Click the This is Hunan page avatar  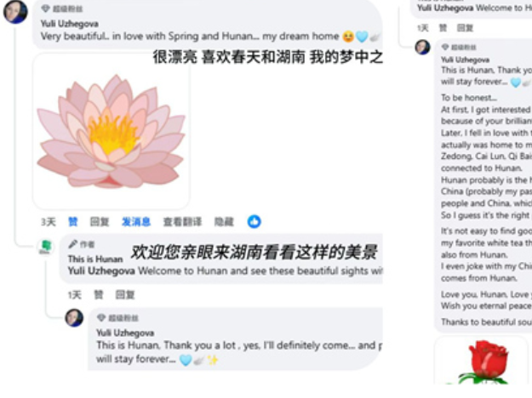[46, 247]
